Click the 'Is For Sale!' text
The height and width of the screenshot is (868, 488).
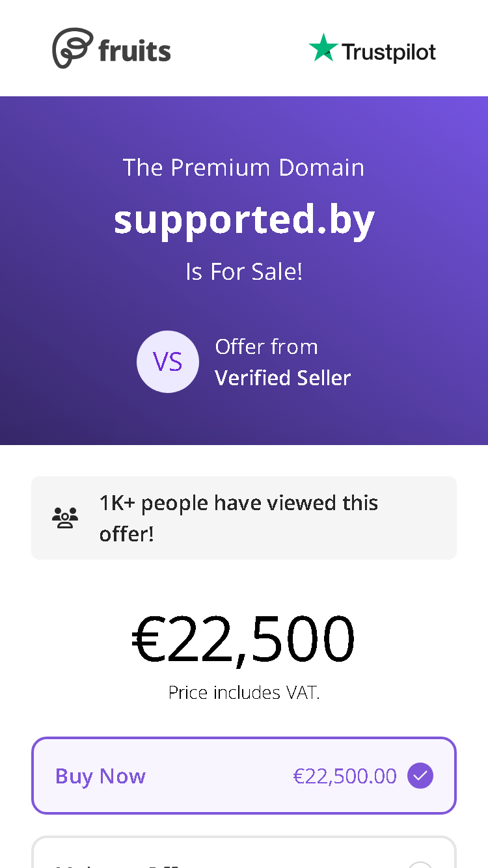click(x=244, y=271)
